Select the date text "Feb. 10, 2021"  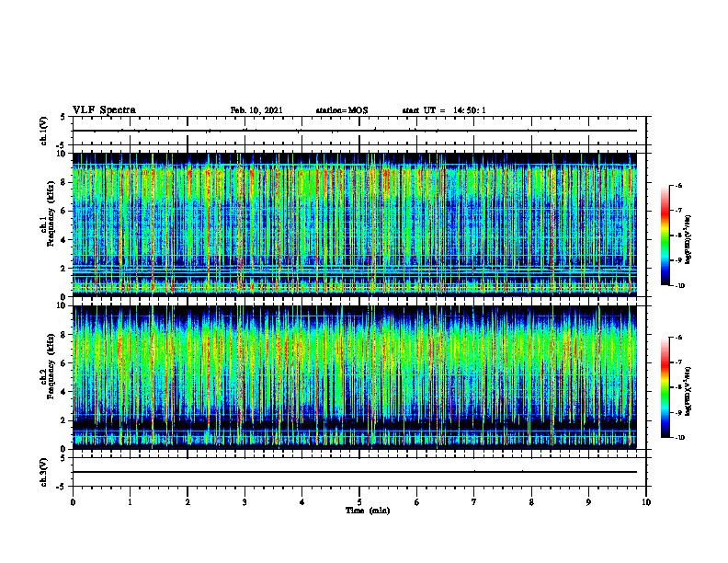(x=256, y=110)
